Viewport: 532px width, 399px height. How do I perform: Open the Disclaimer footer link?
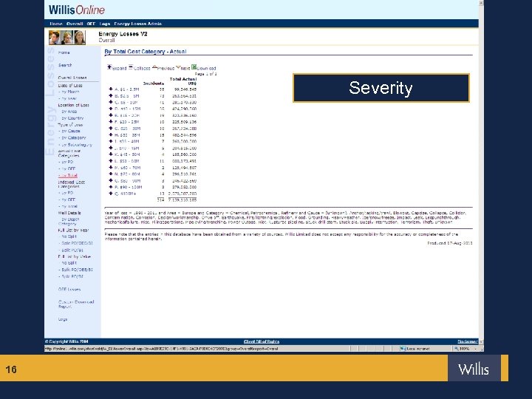click(x=467, y=341)
